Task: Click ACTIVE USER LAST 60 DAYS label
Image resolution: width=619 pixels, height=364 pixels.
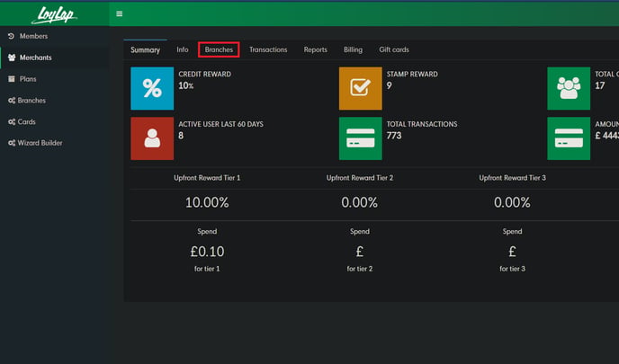Action: [x=220, y=124]
